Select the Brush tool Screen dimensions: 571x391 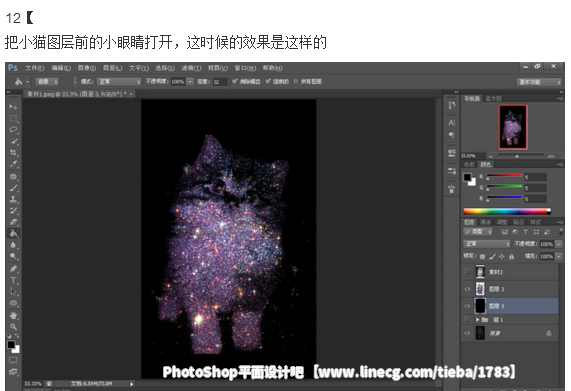click(13, 188)
